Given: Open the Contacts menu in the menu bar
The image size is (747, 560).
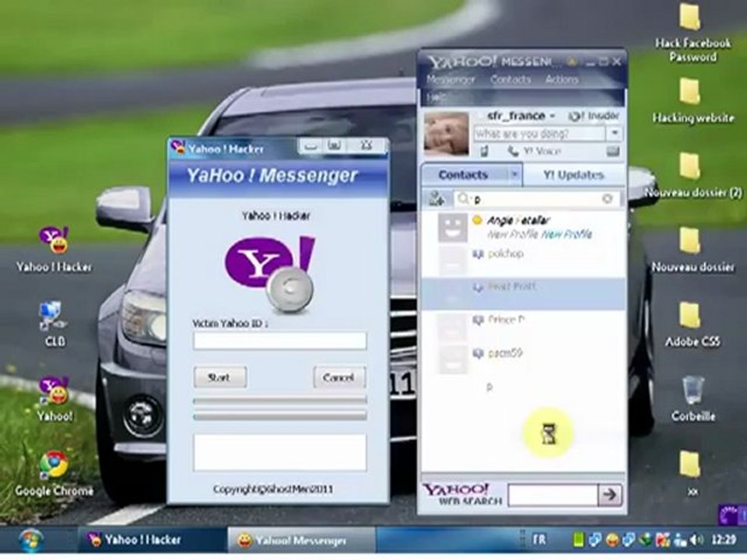Looking at the screenshot, I should click(x=510, y=79).
